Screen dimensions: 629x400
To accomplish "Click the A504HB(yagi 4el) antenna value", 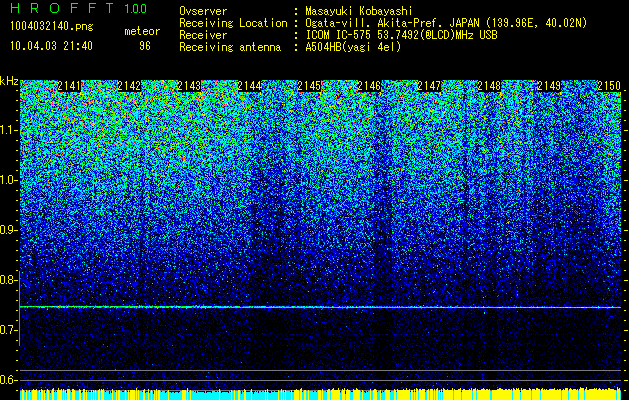I will (x=353, y=47).
